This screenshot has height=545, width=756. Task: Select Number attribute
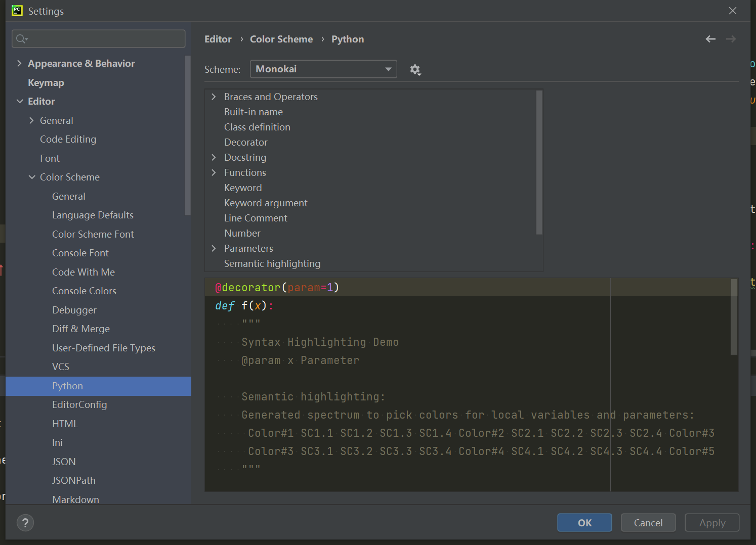(x=242, y=233)
